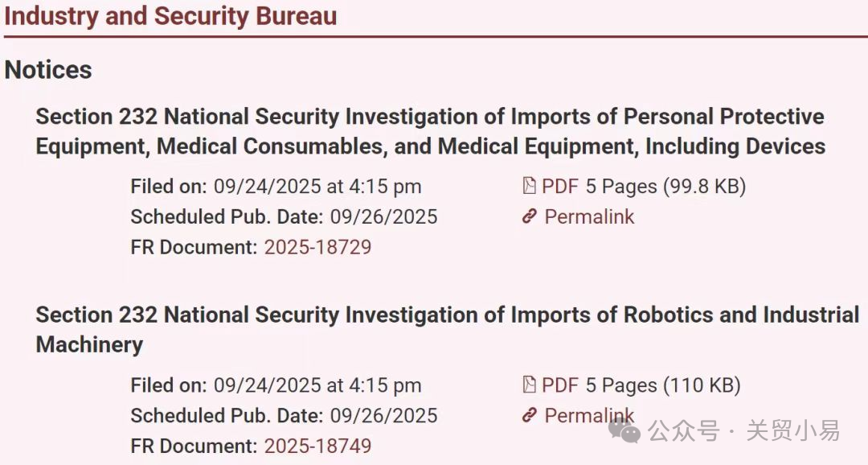
Task: Open the 99.8 KB PDF link
Action: tap(560, 187)
